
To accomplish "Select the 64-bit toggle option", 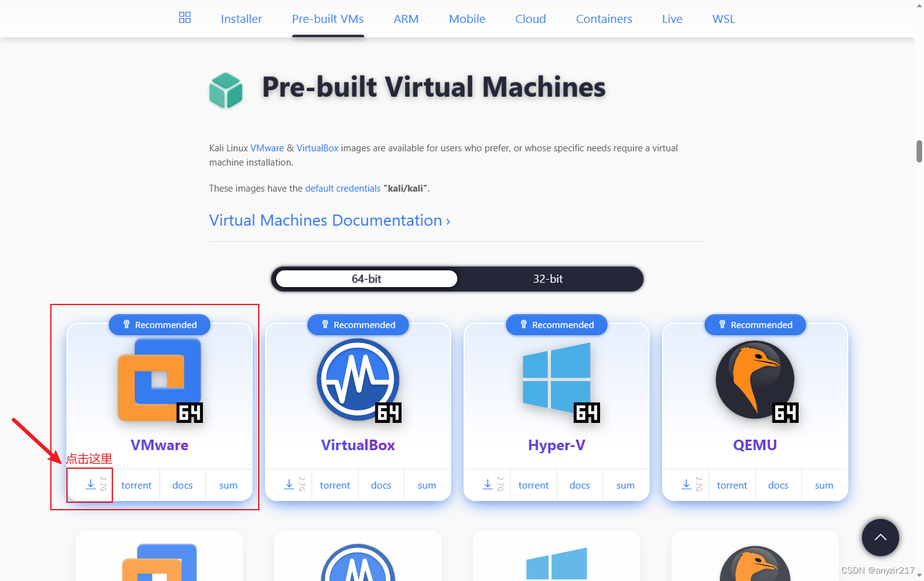I will coord(366,279).
